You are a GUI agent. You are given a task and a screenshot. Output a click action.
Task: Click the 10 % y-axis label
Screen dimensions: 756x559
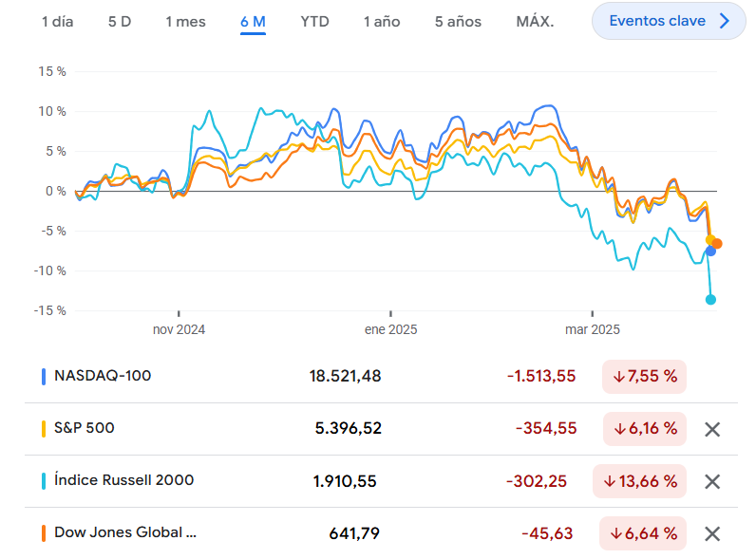tap(52, 112)
